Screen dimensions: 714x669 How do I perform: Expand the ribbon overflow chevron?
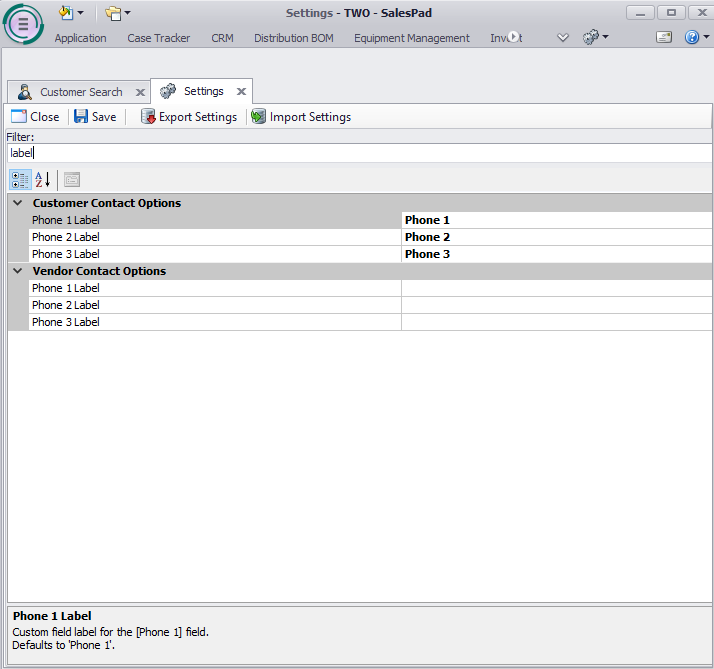pos(563,38)
